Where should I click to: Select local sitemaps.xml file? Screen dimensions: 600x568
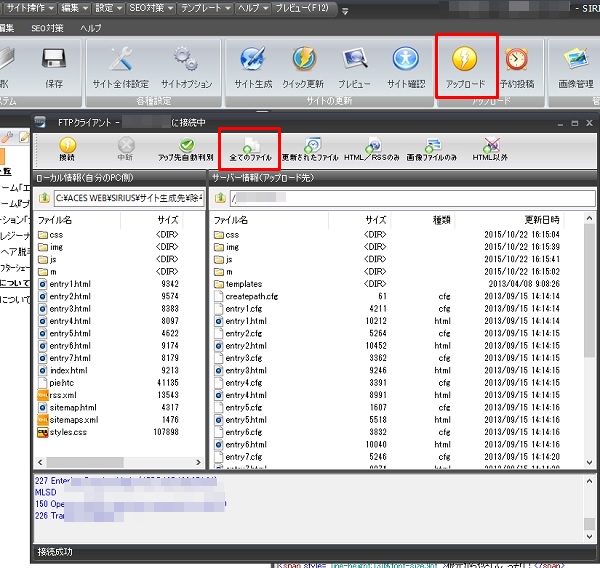(68, 420)
